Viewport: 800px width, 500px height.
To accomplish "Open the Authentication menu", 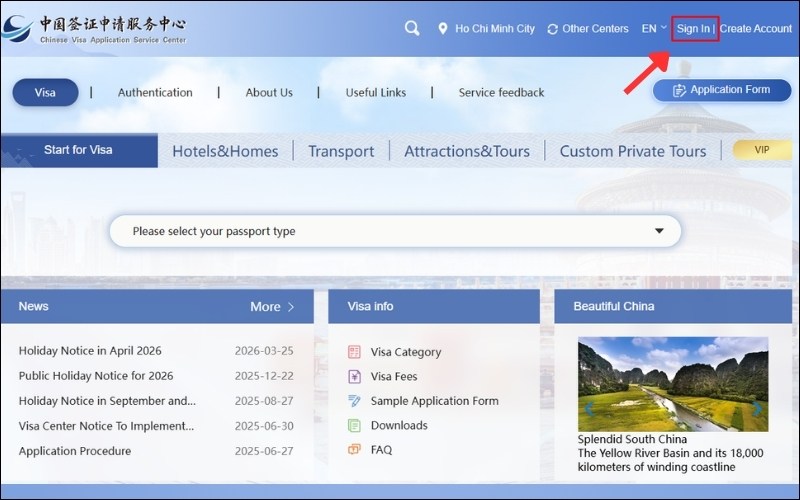I will [x=155, y=92].
